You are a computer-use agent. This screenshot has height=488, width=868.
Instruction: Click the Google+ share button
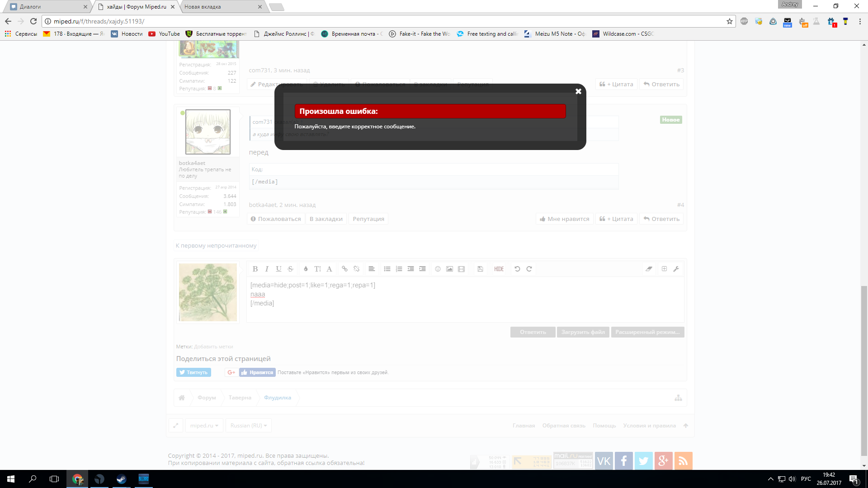[231, 372]
